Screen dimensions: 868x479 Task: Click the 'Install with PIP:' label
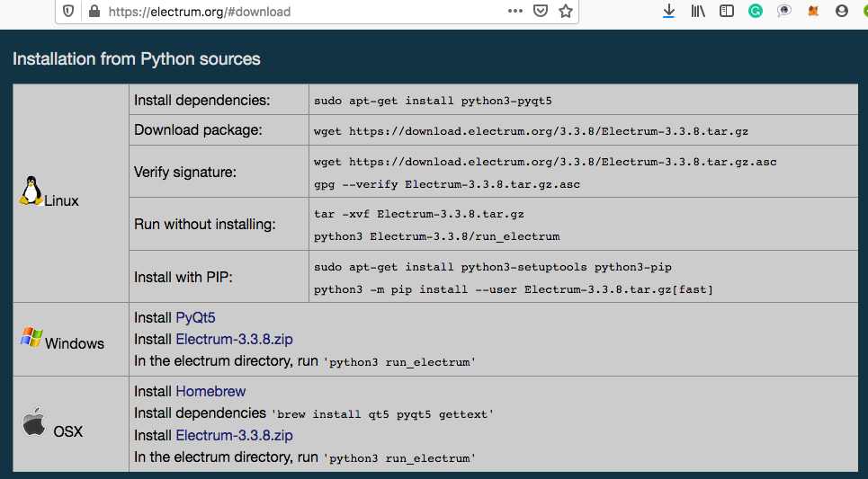183,277
